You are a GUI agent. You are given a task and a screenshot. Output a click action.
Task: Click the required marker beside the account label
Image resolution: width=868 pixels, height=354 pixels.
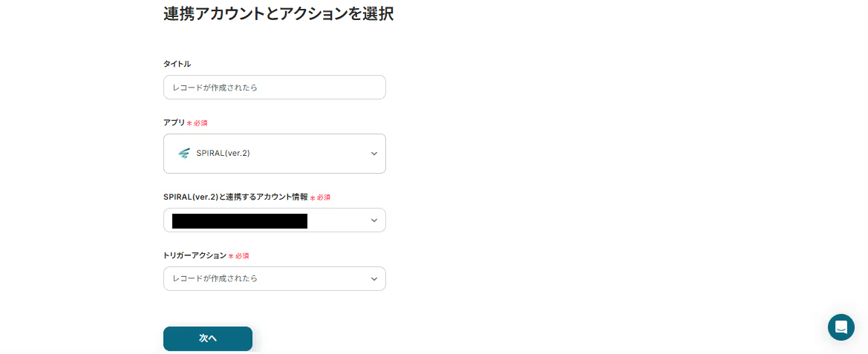(x=320, y=197)
